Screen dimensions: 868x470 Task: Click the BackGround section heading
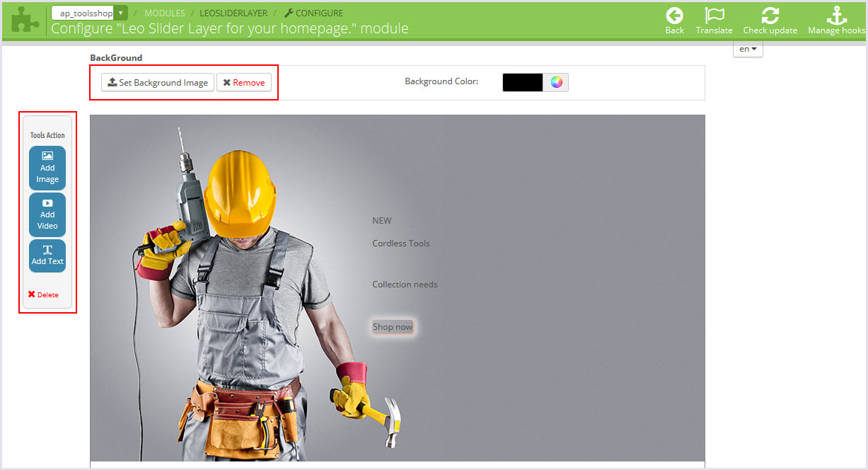(116, 58)
